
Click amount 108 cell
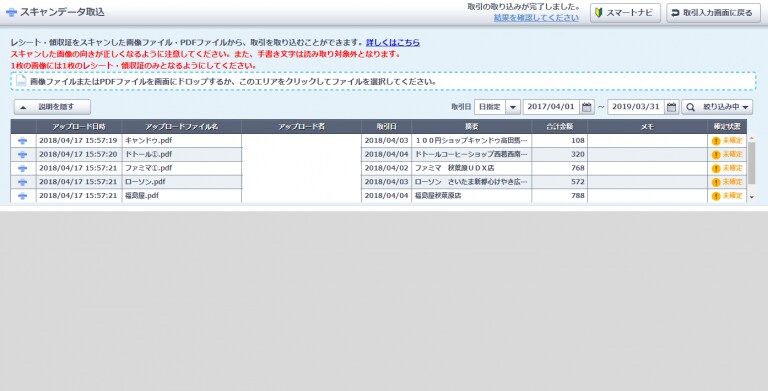[x=559, y=141]
